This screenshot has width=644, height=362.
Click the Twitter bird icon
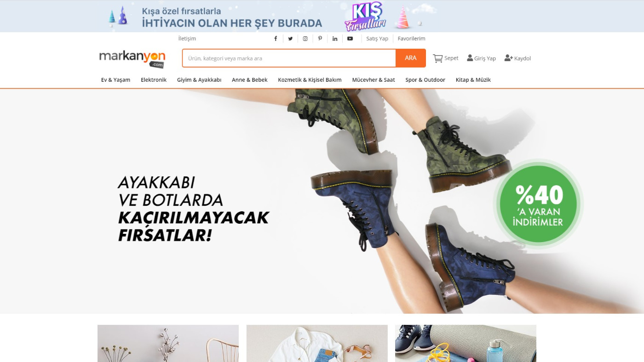pos(290,38)
